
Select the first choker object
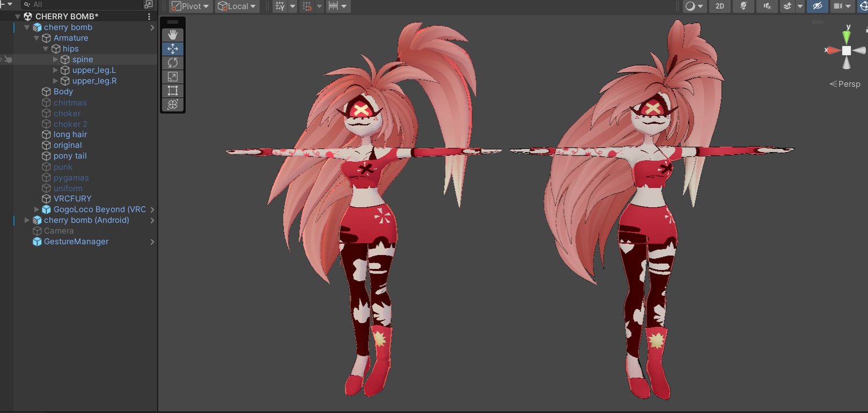67,113
